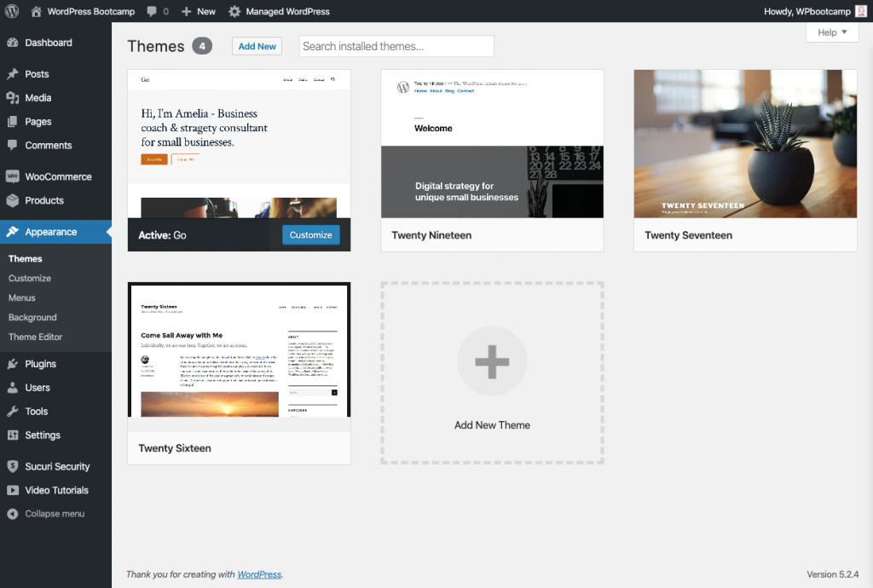The image size is (873, 588).
Task: Click the Video Tutorials play icon
Action: 12,490
